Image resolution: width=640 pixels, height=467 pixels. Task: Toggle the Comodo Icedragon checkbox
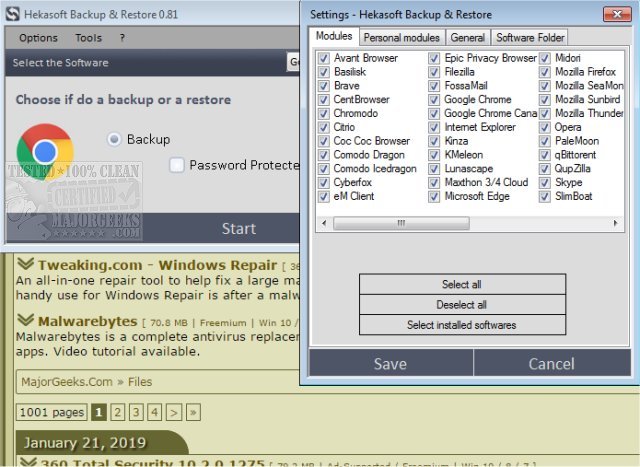point(324,169)
